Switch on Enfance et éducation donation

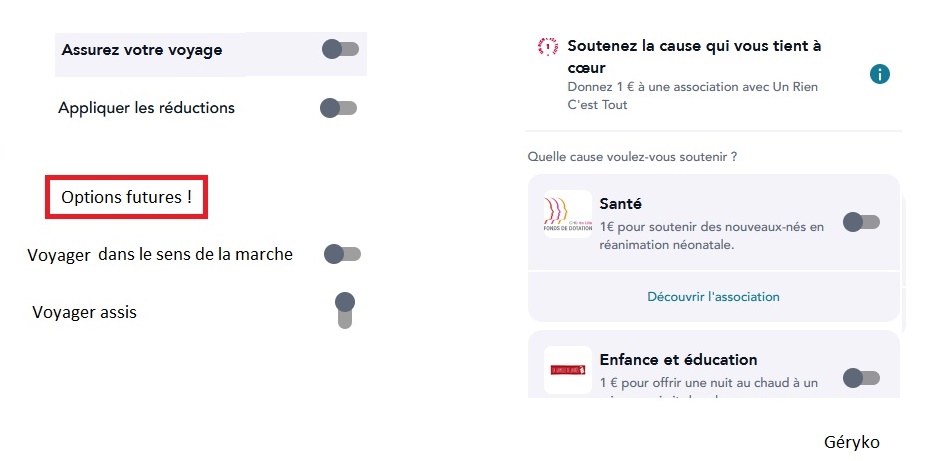(861, 378)
